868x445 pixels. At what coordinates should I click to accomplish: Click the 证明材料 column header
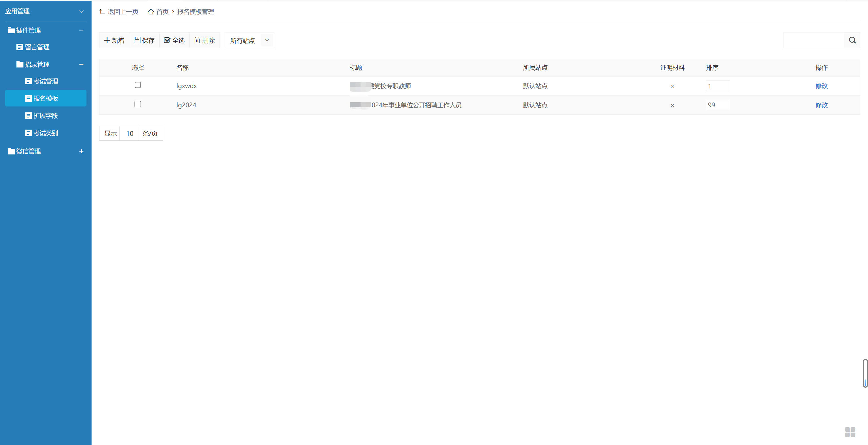tap(672, 68)
